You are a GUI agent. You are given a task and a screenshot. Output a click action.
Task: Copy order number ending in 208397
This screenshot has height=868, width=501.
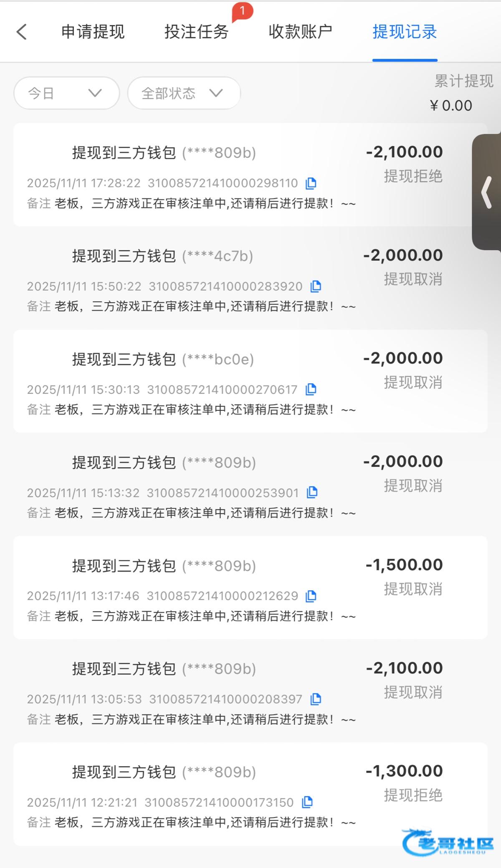[x=316, y=699]
